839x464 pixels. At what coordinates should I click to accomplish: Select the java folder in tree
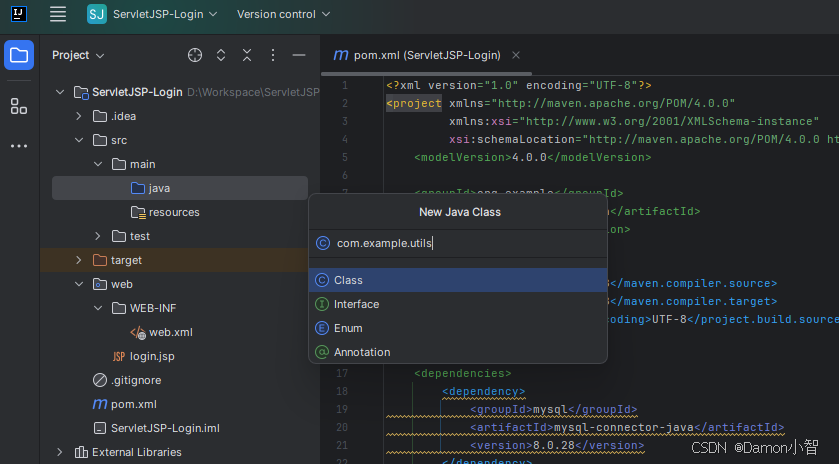click(x=180, y=188)
